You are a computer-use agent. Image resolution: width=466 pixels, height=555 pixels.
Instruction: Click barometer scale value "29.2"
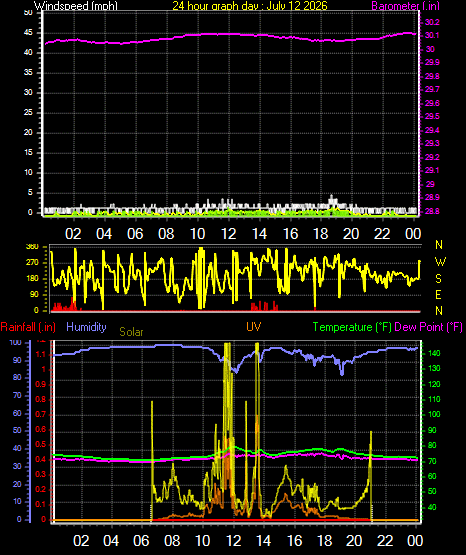coord(432,157)
